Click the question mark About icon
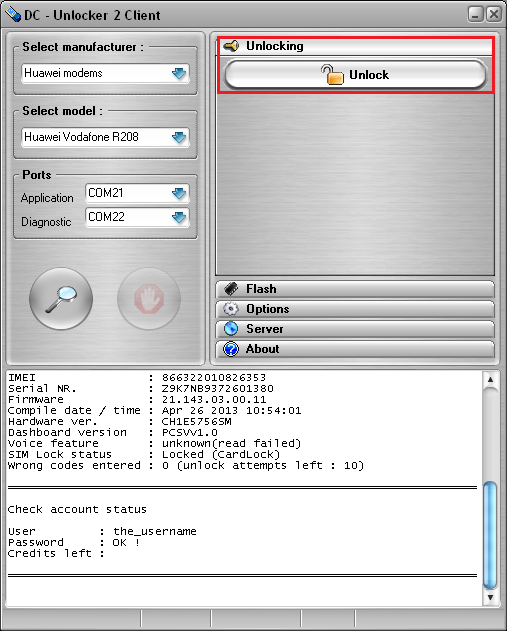The height and width of the screenshot is (631, 507). (x=231, y=349)
